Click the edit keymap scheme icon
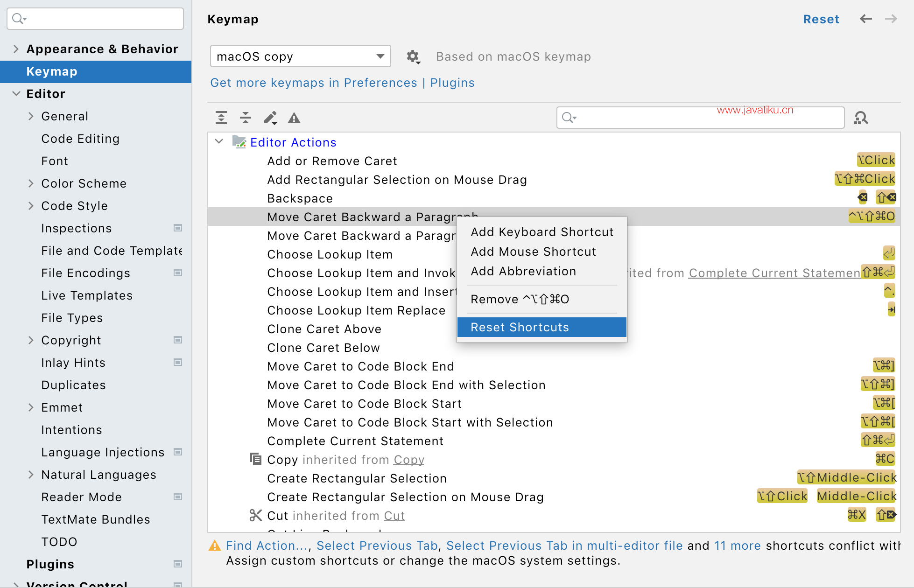This screenshot has height=588, width=914. pos(411,56)
